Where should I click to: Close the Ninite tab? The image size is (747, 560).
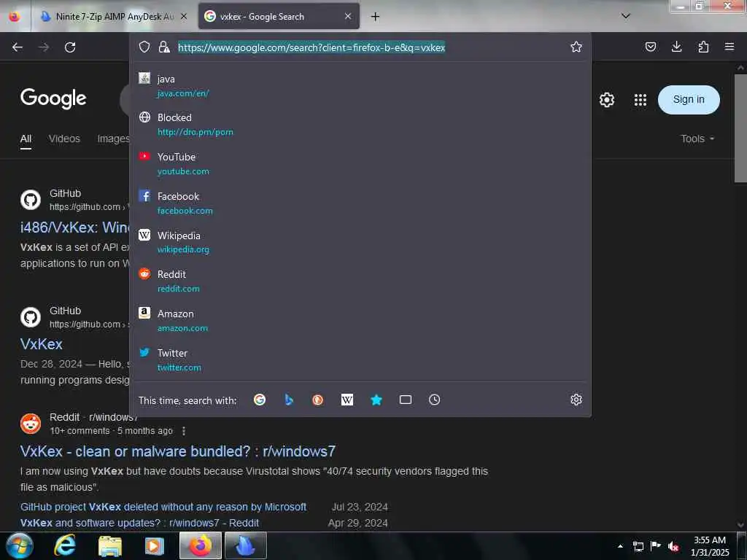click(184, 16)
